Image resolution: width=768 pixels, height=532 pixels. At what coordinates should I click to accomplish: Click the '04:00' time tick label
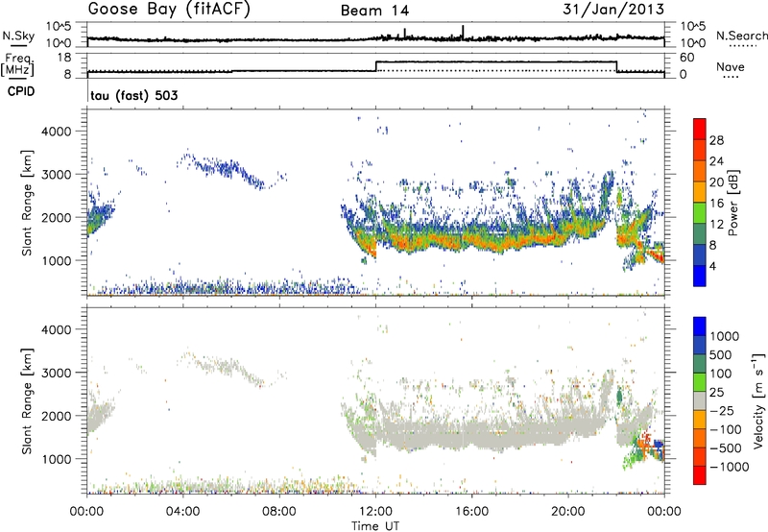[x=182, y=512]
